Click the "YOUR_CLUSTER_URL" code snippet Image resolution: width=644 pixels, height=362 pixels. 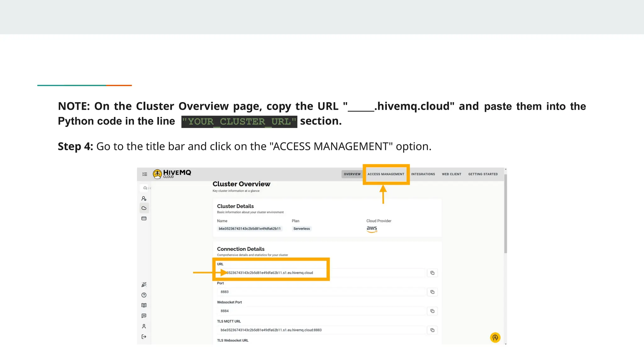pos(239,122)
